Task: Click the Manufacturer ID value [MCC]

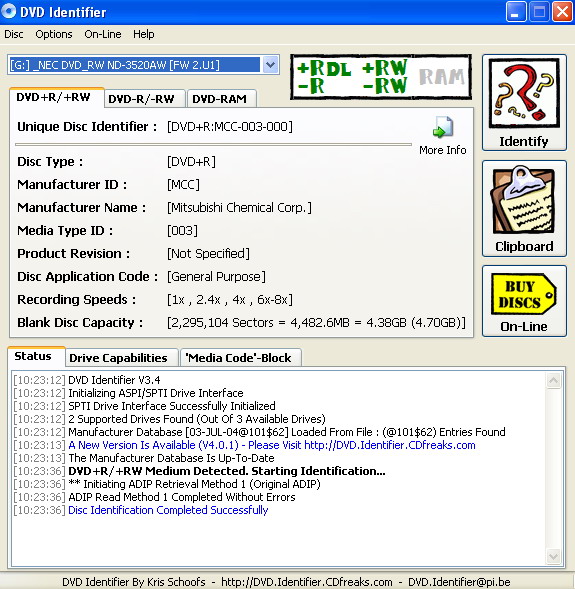Action: [184, 185]
